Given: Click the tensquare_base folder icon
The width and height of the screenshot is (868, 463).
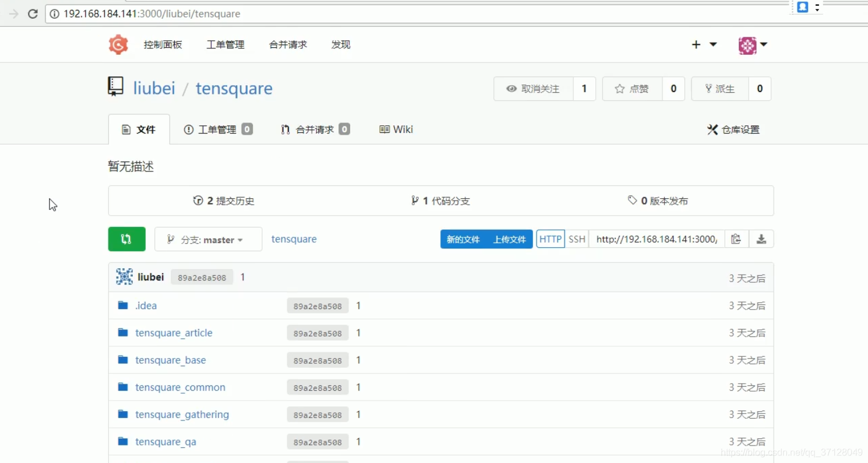Looking at the screenshot, I should pos(123,360).
